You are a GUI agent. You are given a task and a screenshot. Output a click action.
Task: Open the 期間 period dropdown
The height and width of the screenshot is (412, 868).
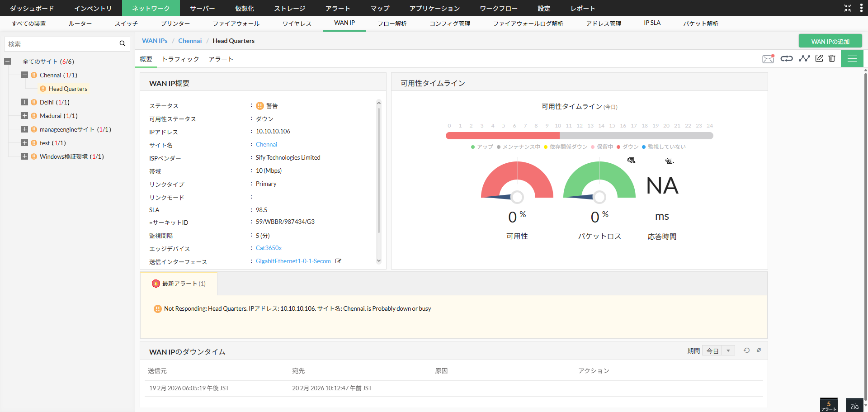(718, 351)
